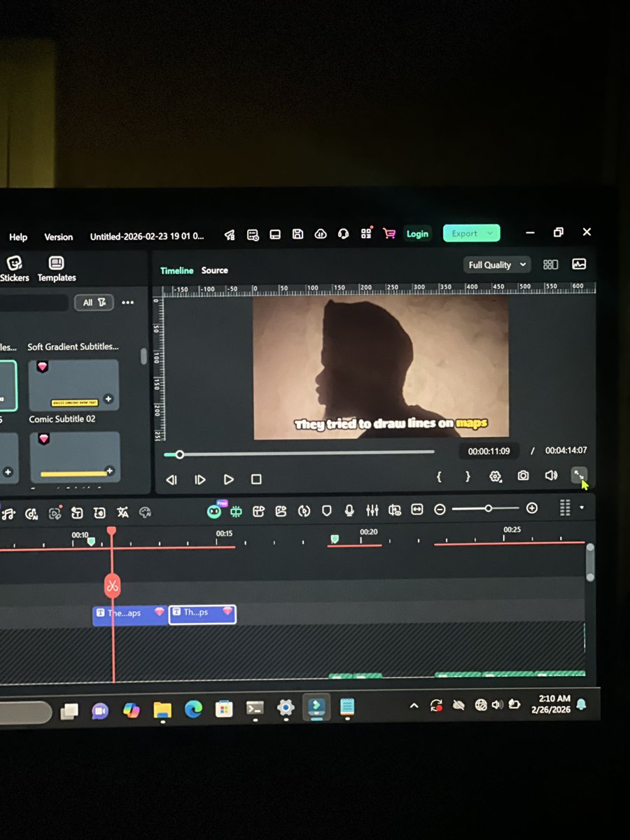Click the current timecode 00:00:11:09 field
This screenshot has height=840, width=630.
489,451
